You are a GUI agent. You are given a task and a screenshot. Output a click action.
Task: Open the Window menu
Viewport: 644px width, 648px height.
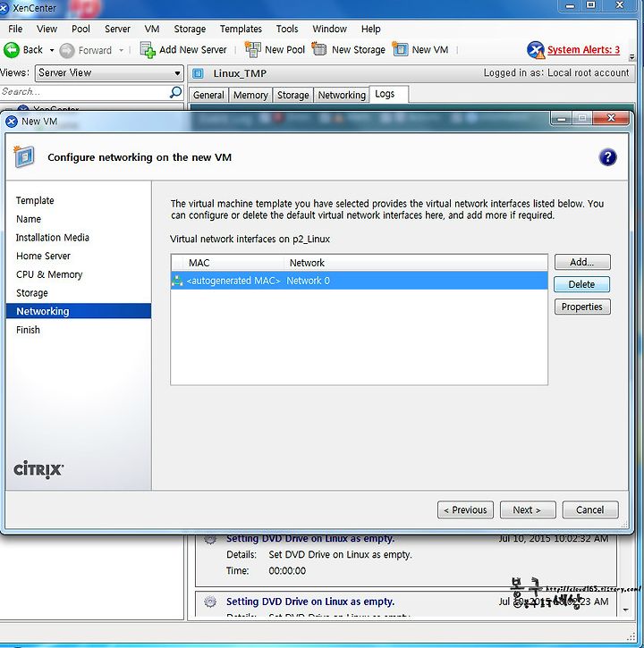tap(330, 29)
